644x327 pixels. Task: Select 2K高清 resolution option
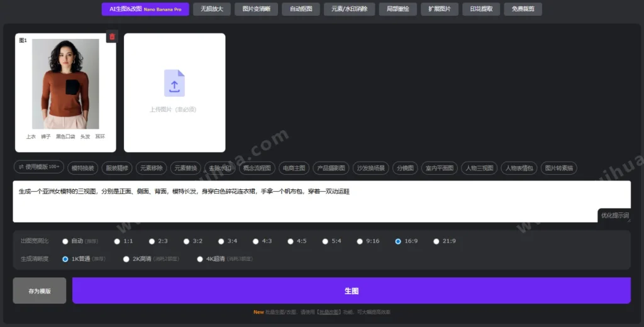[x=126, y=258]
